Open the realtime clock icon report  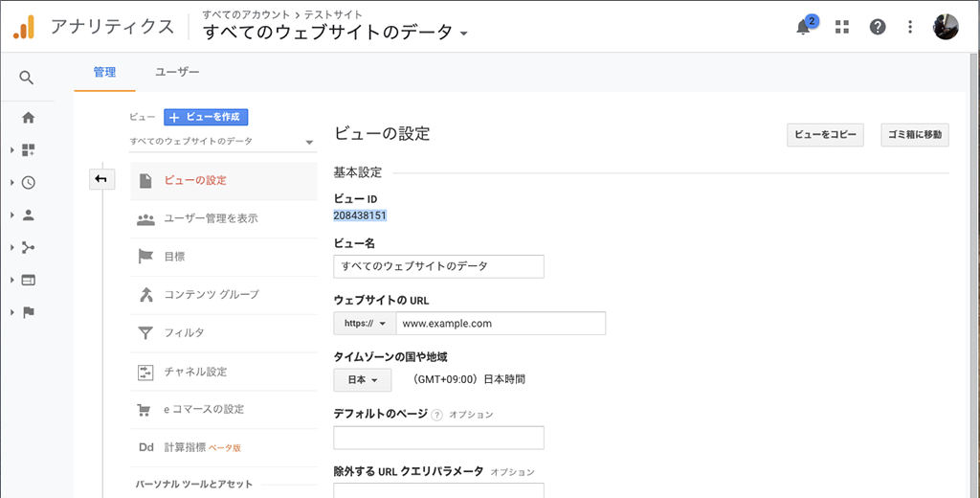tap(28, 183)
